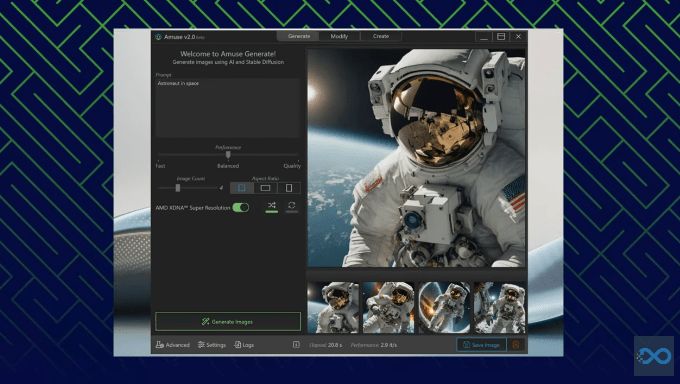
Task: Adjust the Performance slider handle
Action: pyautogui.click(x=228, y=154)
